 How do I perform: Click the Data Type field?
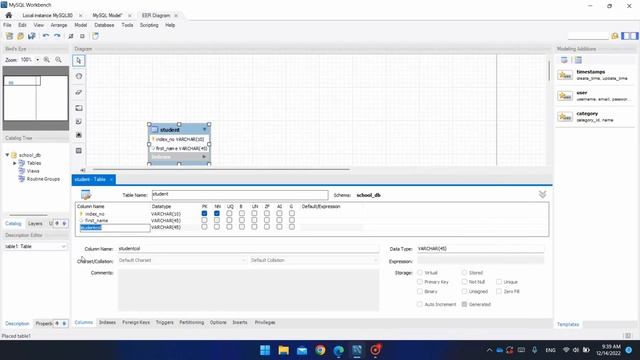480,249
